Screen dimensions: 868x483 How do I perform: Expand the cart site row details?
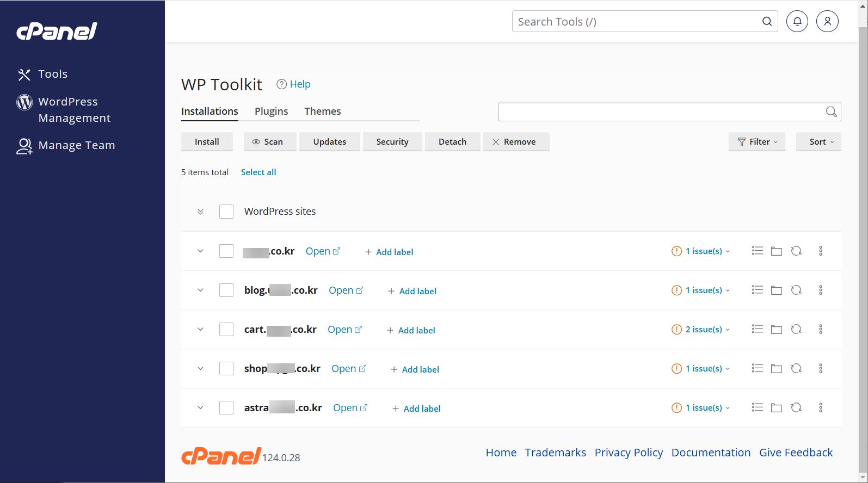coord(200,329)
